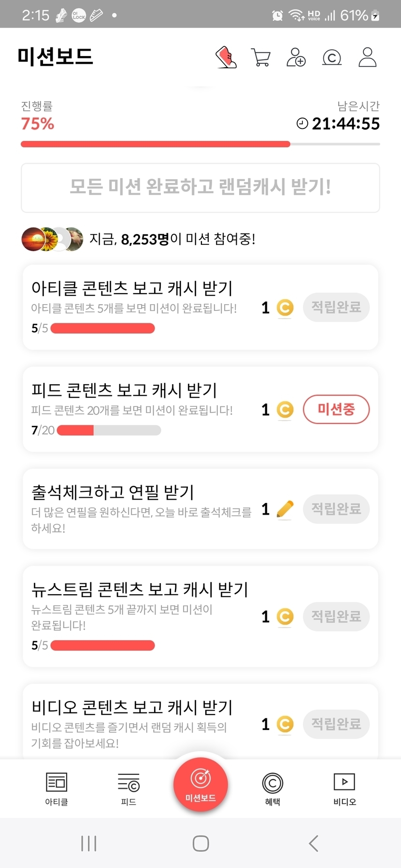Click the overall 75% progress bar
Viewport: 401px width, 868px height.
coord(200,144)
